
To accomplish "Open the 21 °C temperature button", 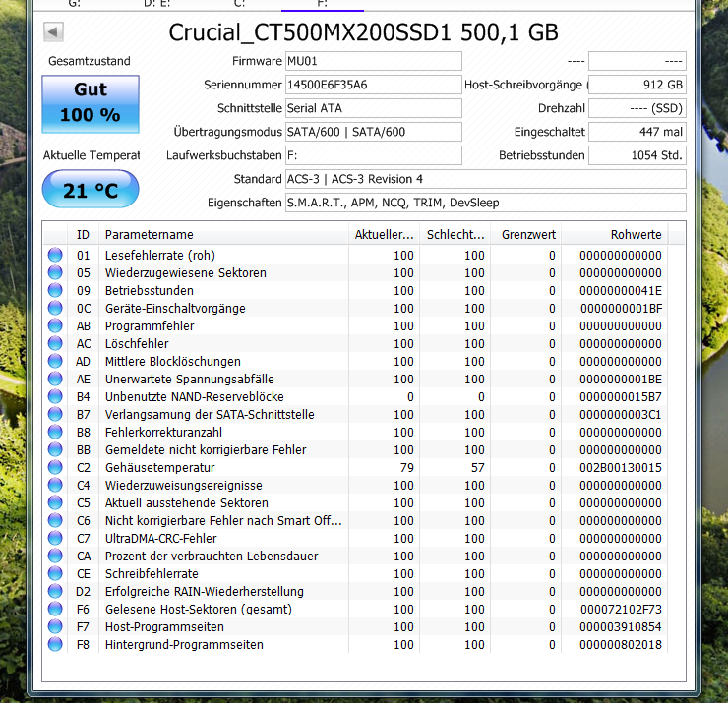I will click(91, 190).
